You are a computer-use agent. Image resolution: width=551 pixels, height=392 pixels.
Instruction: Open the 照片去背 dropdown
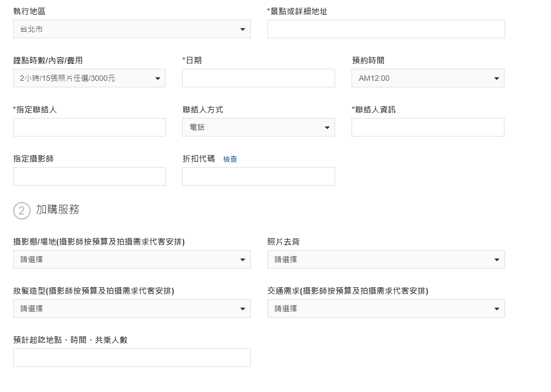pos(386,259)
